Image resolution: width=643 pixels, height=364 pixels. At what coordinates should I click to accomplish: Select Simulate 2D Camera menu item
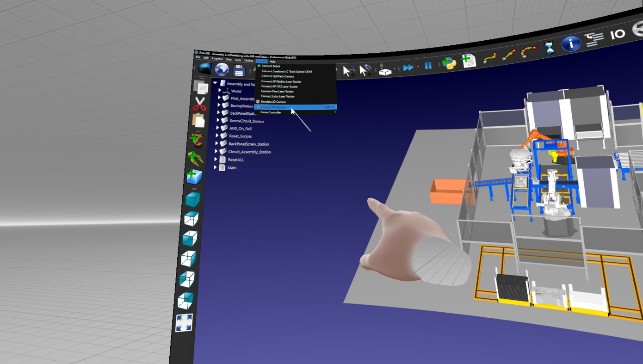click(273, 102)
